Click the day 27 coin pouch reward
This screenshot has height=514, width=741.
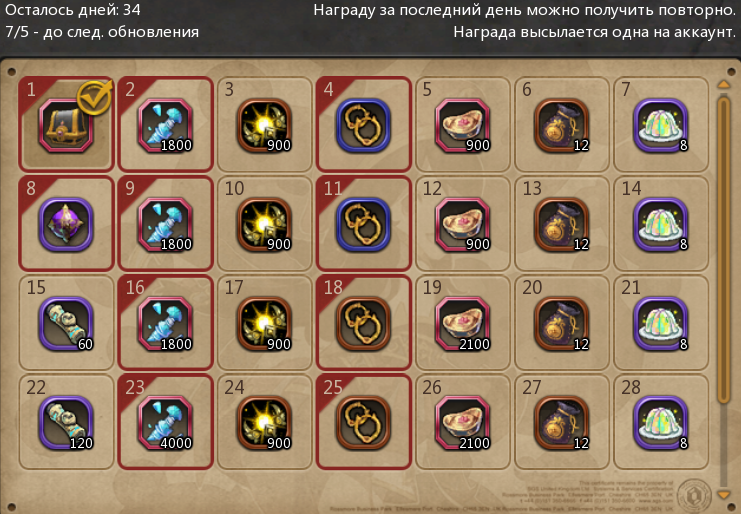pos(561,423)
